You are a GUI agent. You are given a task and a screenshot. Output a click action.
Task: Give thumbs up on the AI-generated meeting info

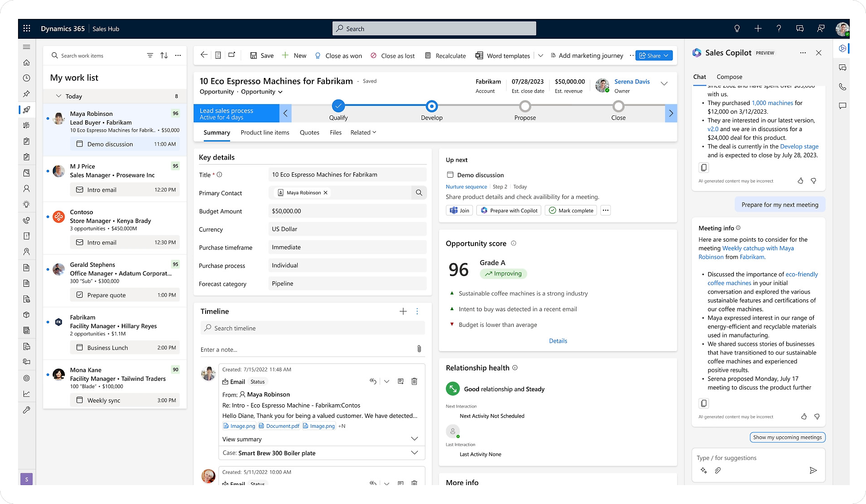804,417
